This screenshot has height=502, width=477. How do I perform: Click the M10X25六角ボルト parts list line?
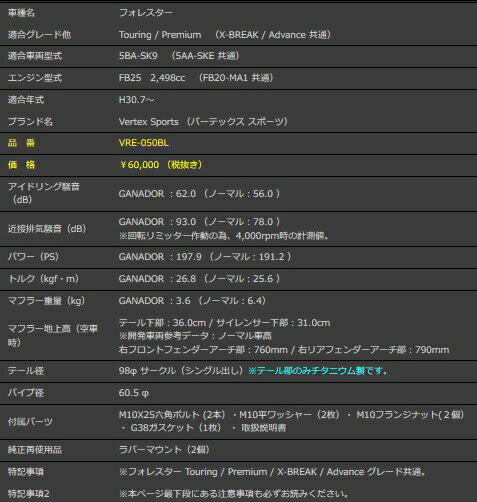tap(291, 415)
